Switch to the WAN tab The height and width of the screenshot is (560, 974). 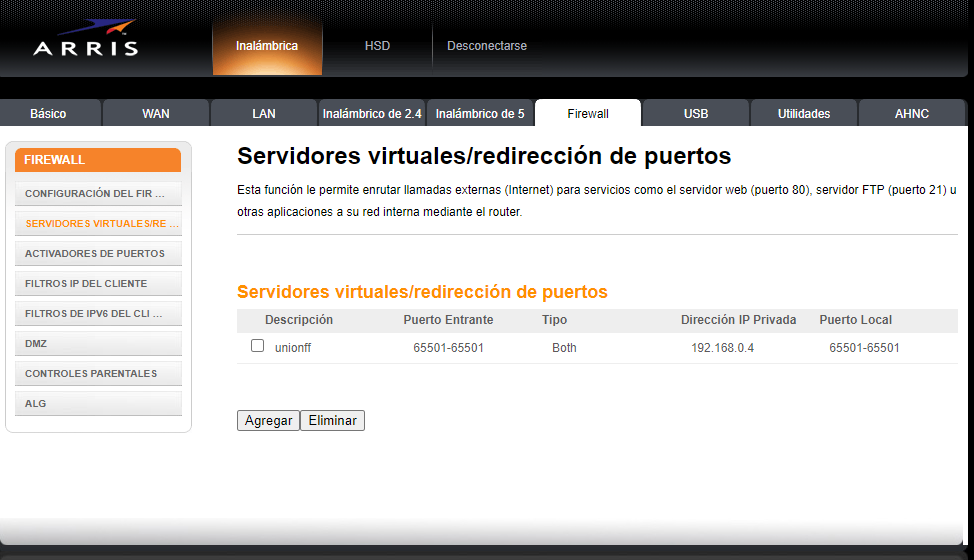(x=156, y=114)
